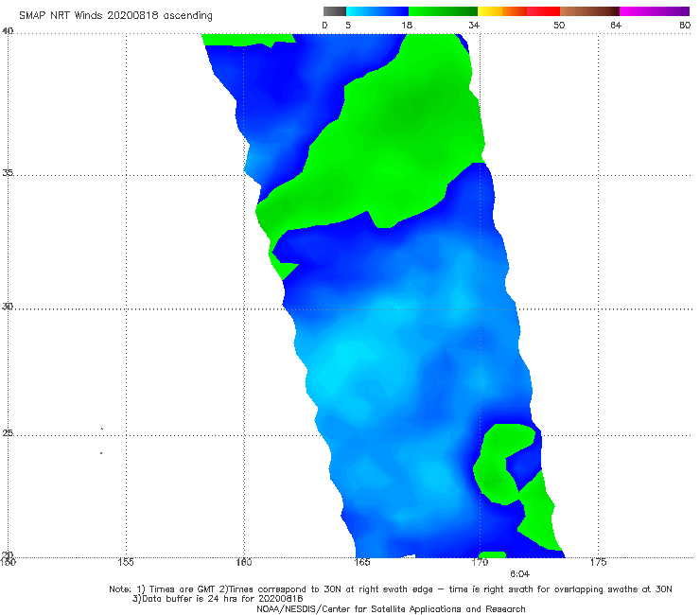The width and height of the screenshot is (700, 615).
Task: Click the brown segment of the color bar
Action: coord(589,11)
